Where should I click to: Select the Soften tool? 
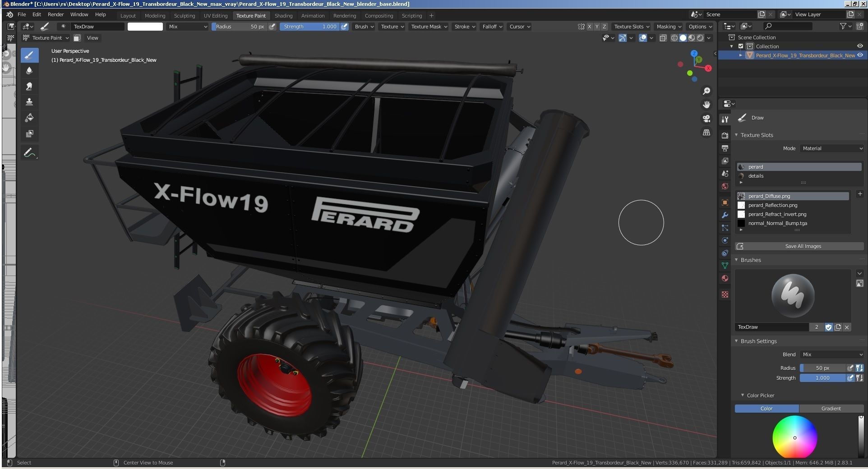[29, 70]
